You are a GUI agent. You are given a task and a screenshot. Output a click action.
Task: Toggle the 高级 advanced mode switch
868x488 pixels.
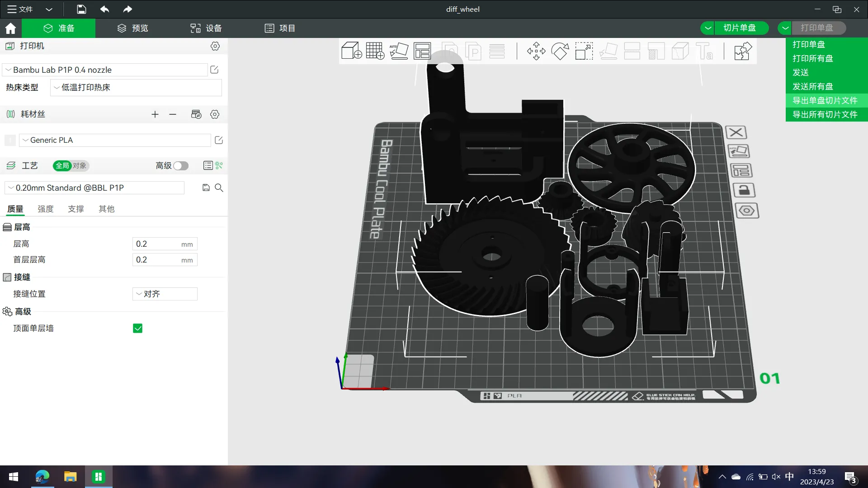181,166
